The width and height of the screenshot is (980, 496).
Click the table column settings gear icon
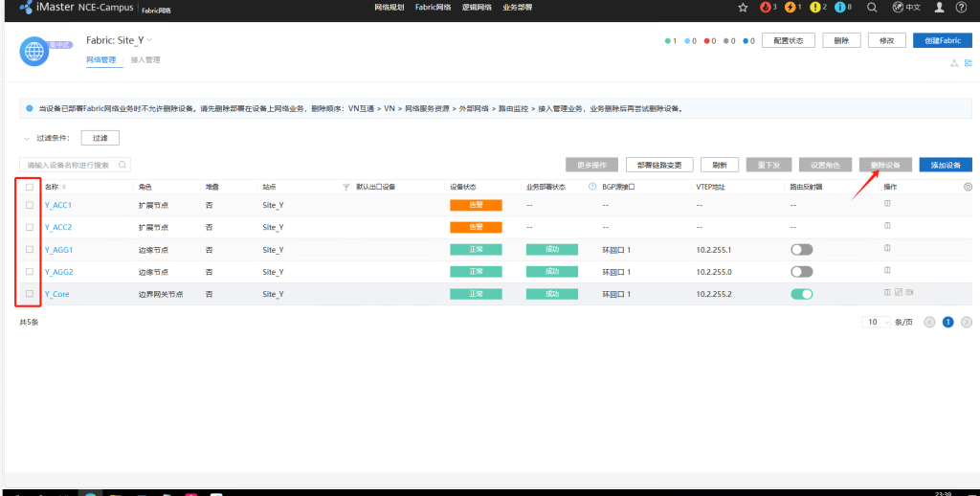(968, 187)
